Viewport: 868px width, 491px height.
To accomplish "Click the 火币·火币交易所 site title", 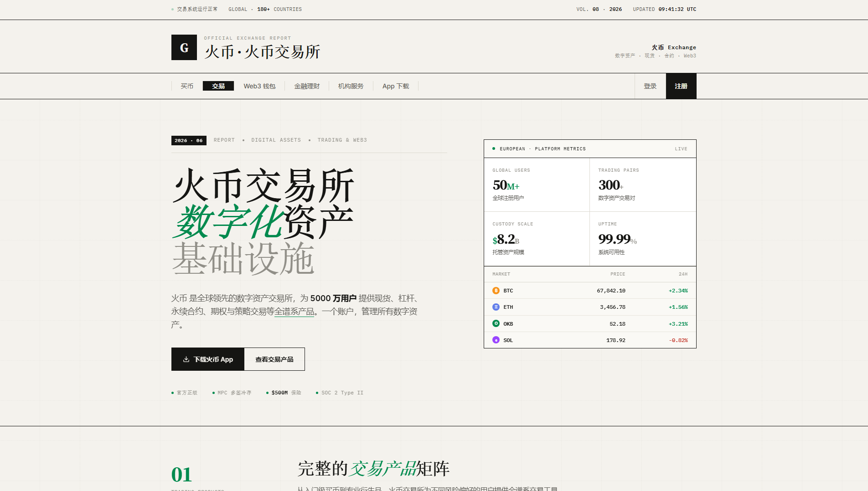I will pyautogui.click(x=263, y=52).
